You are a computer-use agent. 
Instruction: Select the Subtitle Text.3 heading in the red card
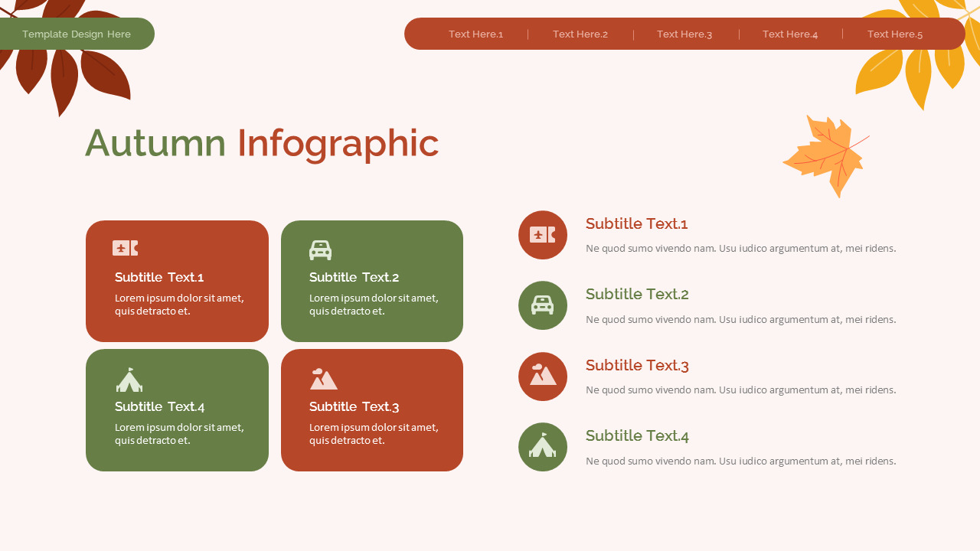coord(354,406)
